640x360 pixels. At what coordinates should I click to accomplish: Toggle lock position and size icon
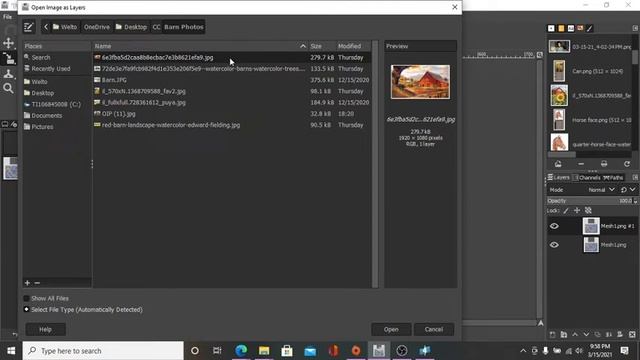click(x=577, y=211)
